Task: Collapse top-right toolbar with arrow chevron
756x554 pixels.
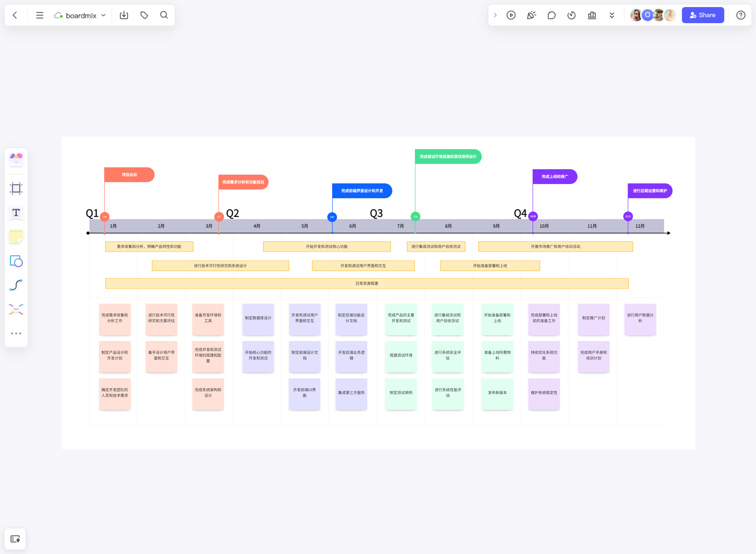Action: point(495,15)
